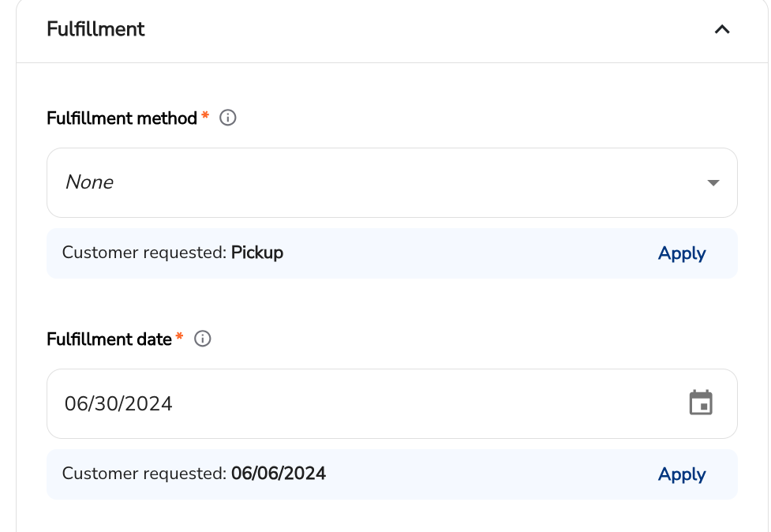The image size is (771, 532).
Task: Apply the customer requested 06/06/2024 date
Action: coord(682,474)
